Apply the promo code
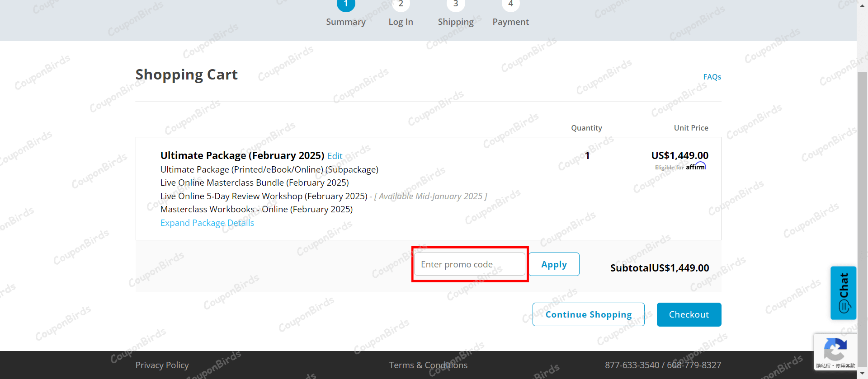 [x=554, y=264]
